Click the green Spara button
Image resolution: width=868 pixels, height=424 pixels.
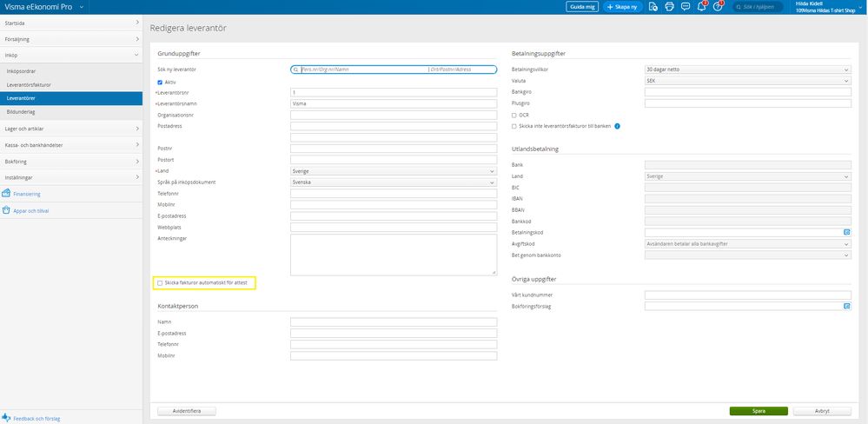[759, 411]
